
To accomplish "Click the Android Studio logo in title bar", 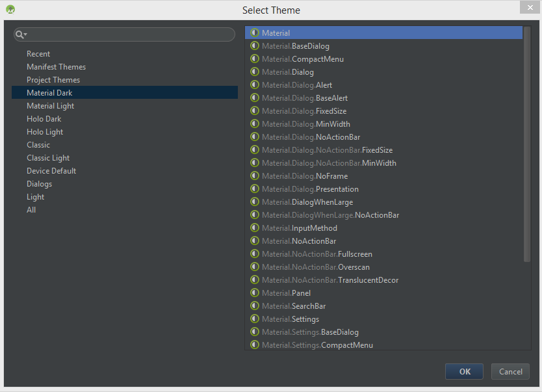I will pyautogui.click(x=10, y=9).
